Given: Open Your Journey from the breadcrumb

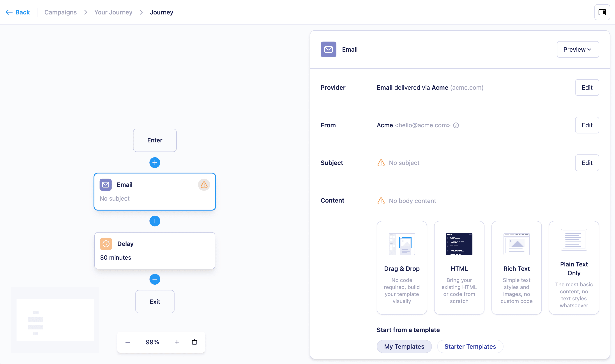Looking at the screenshot, I should [113, 12].
